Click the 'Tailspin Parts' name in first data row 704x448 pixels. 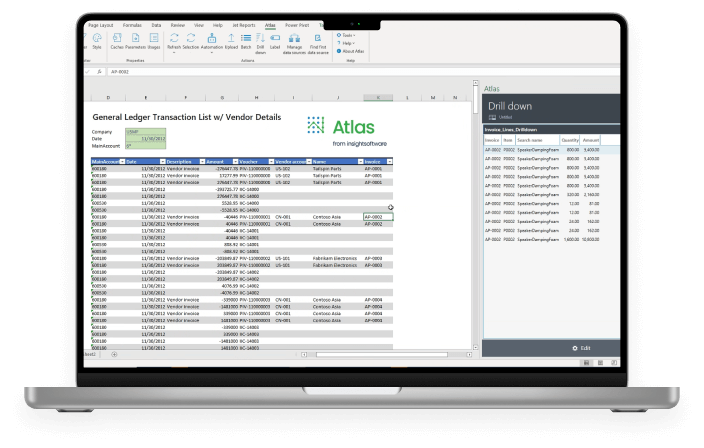point(327,169)
